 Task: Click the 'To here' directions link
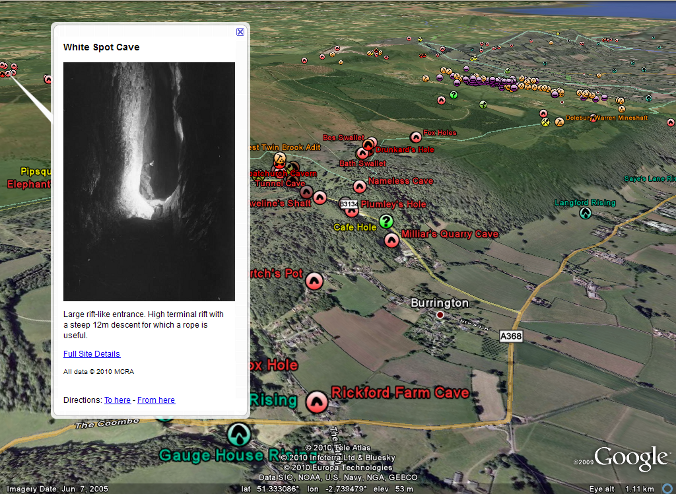click(117, 400)
